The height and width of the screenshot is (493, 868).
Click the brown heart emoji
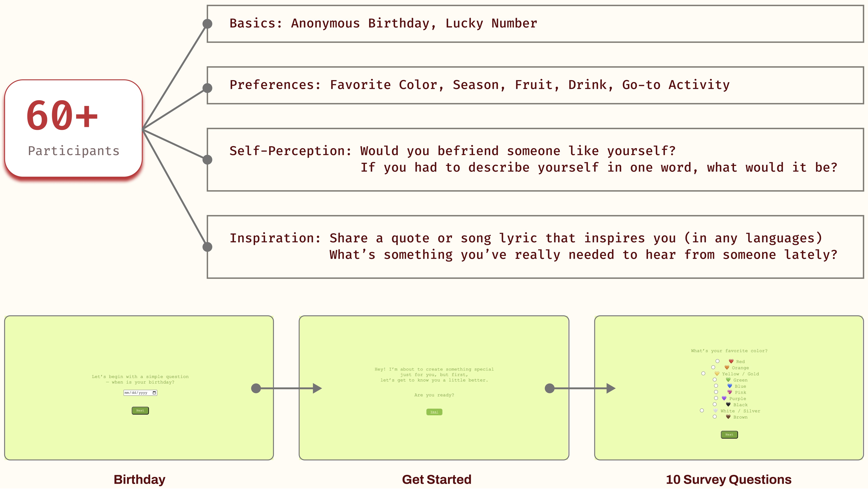tap(728, 417)
